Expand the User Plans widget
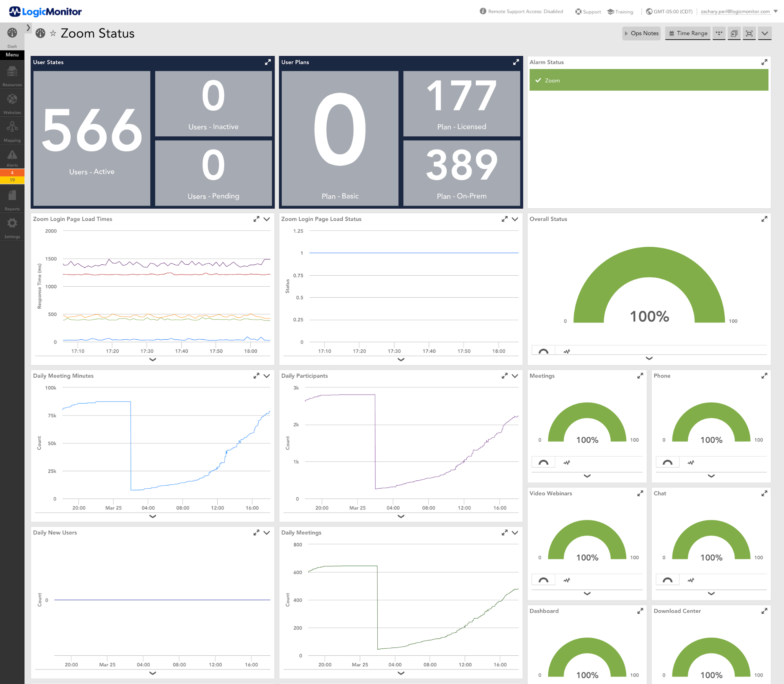 tap(516, 62)
